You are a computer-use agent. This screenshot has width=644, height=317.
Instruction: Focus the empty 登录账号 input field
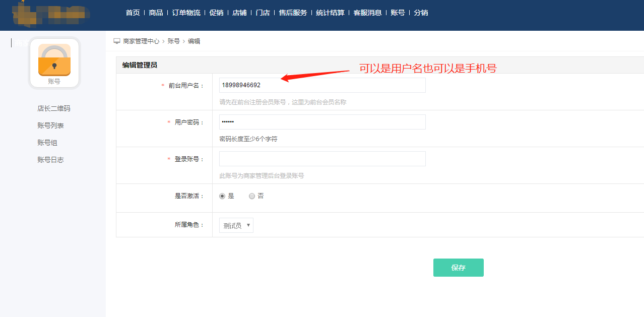click(322, 159)
